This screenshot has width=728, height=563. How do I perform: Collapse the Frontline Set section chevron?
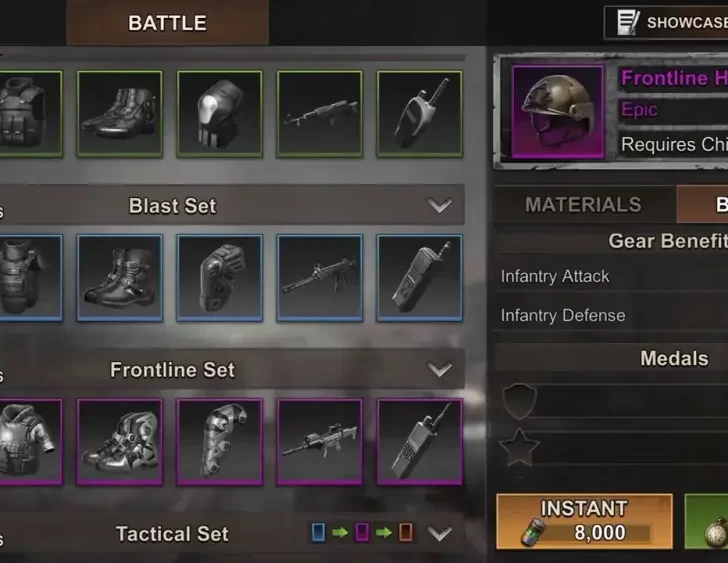439,369
